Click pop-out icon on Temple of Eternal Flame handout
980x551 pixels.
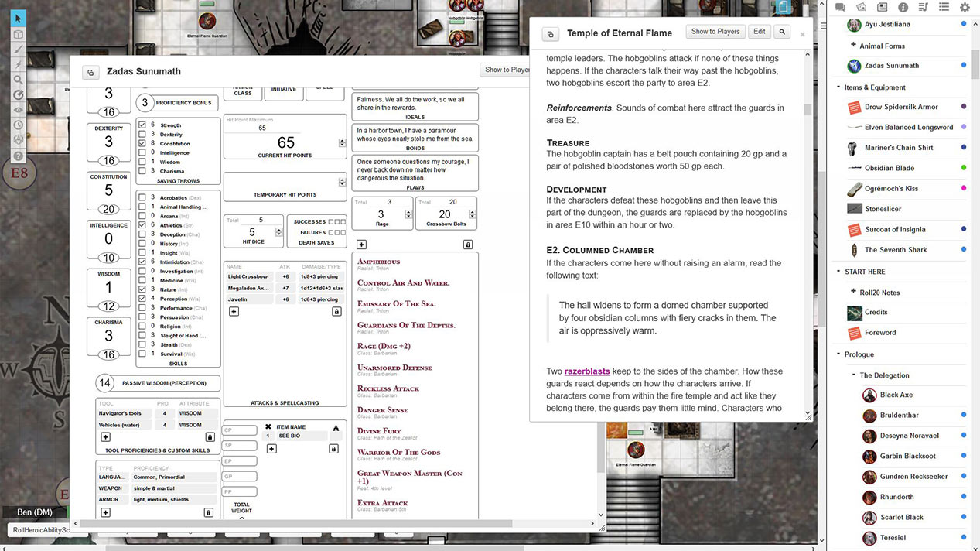point(550,34)
